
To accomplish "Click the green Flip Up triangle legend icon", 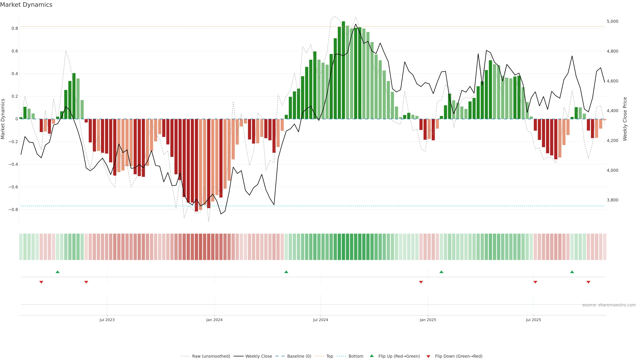I will click(x=371, y=356).
